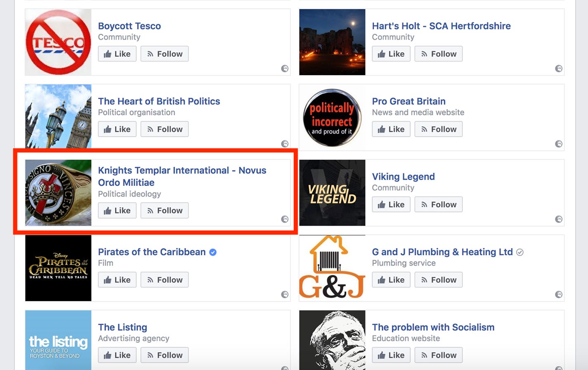The height and width of the screenshot is (370, 588).
Task: Like The Heart of British Politics
Action: [117, 129]
